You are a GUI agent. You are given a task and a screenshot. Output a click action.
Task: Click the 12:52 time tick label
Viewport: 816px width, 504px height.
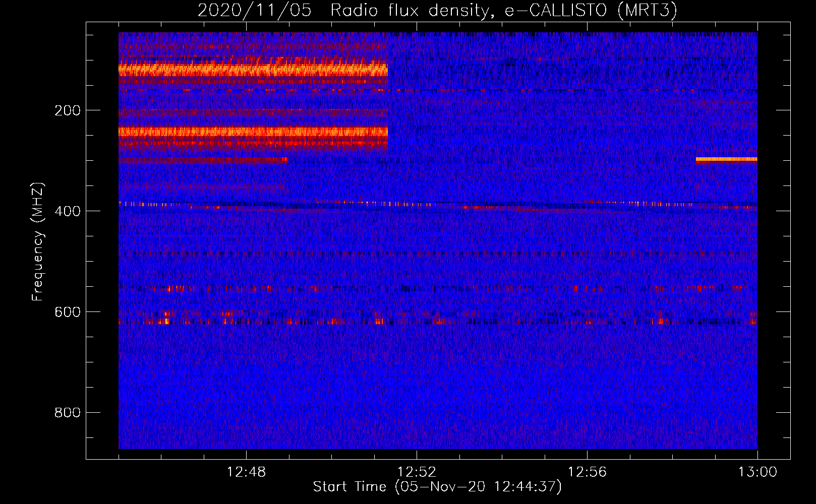tap(417, 472)
